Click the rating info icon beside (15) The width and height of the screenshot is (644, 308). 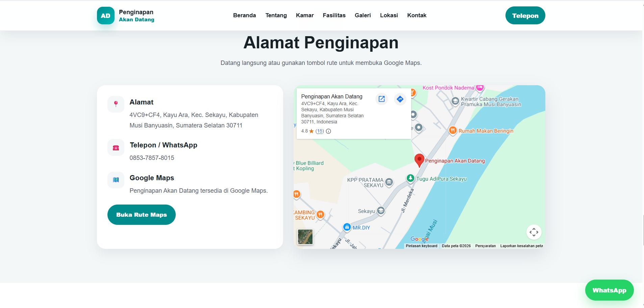coord(328,131)
